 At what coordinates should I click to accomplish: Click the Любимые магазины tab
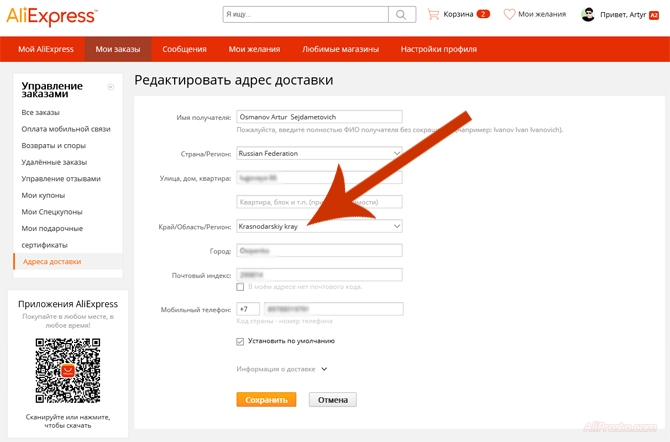[340, 49]
